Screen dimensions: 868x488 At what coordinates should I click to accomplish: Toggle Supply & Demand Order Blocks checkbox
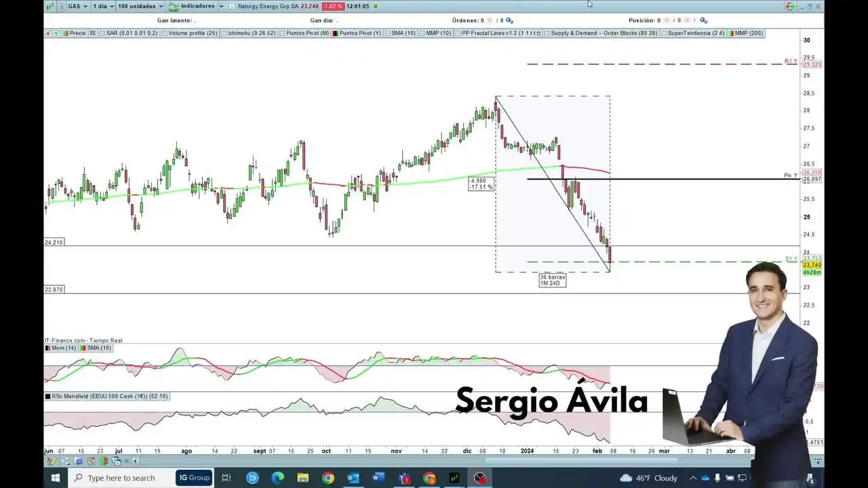pyautogui.click(x=547, y=33)
